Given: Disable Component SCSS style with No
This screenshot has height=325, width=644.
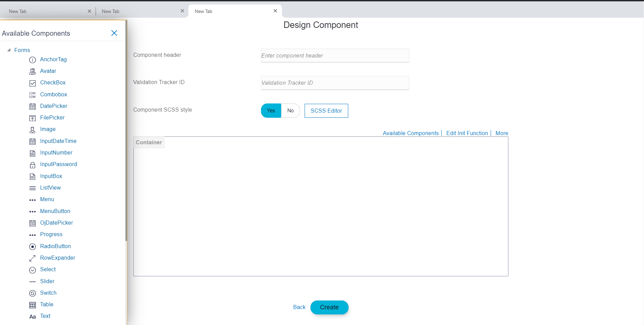Looking at the screenshot, I should click(290, 111).
